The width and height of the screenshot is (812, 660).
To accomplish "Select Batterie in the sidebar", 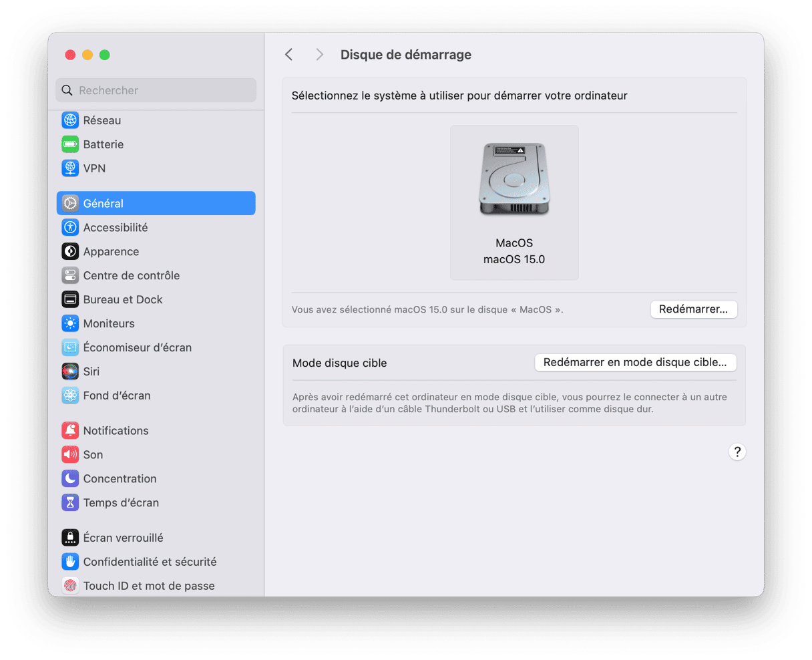I will pos(104,144).
